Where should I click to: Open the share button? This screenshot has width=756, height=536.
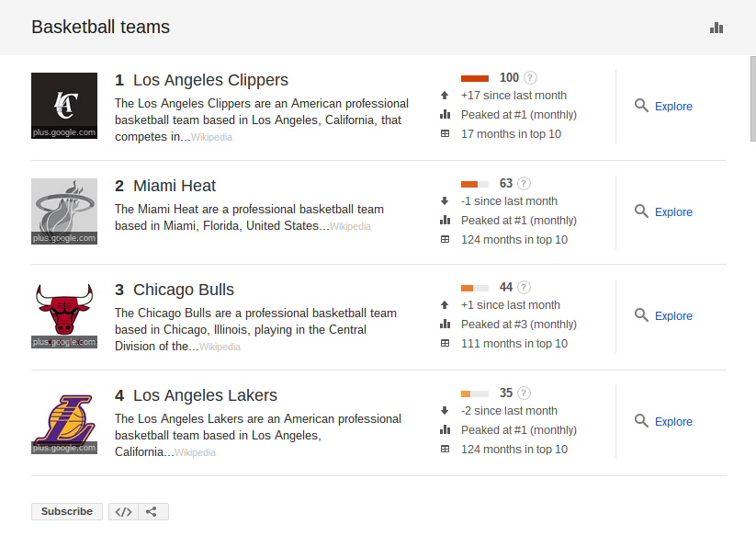tap(153, 512)
